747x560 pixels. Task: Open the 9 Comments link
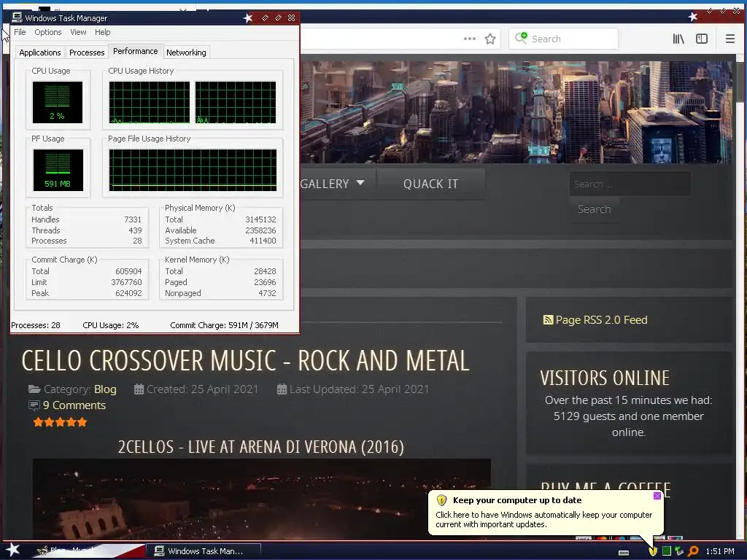click(x=74, y=405)
